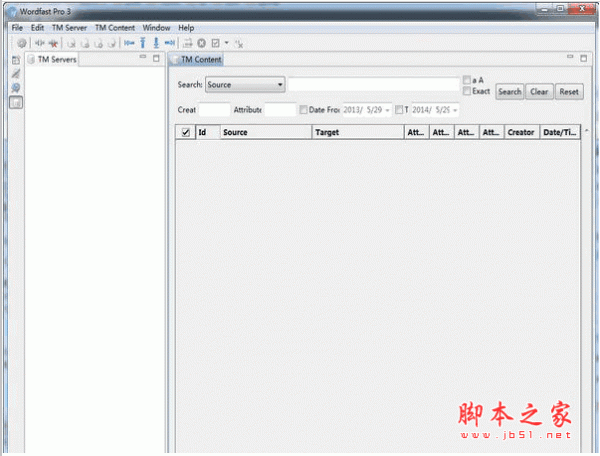Focus the Creator filter input field
600x456 pixels.
click(x=215, y=110)
